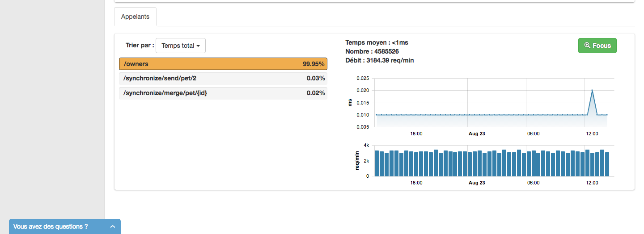Click the 'Aug 23' label under the ms chart
The image size is (644, 234).
[476, 134]
